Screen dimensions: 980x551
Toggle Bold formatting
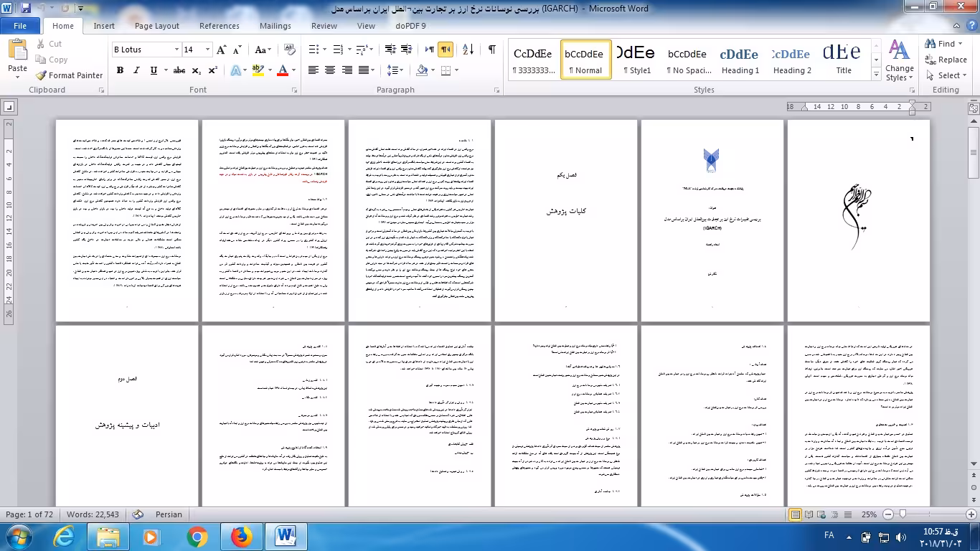point(120,70)
